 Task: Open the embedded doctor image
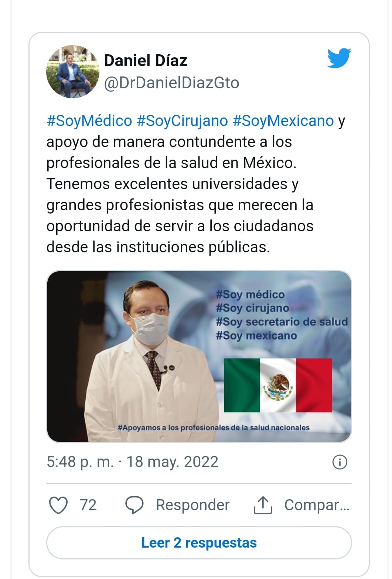coord(199,357)
